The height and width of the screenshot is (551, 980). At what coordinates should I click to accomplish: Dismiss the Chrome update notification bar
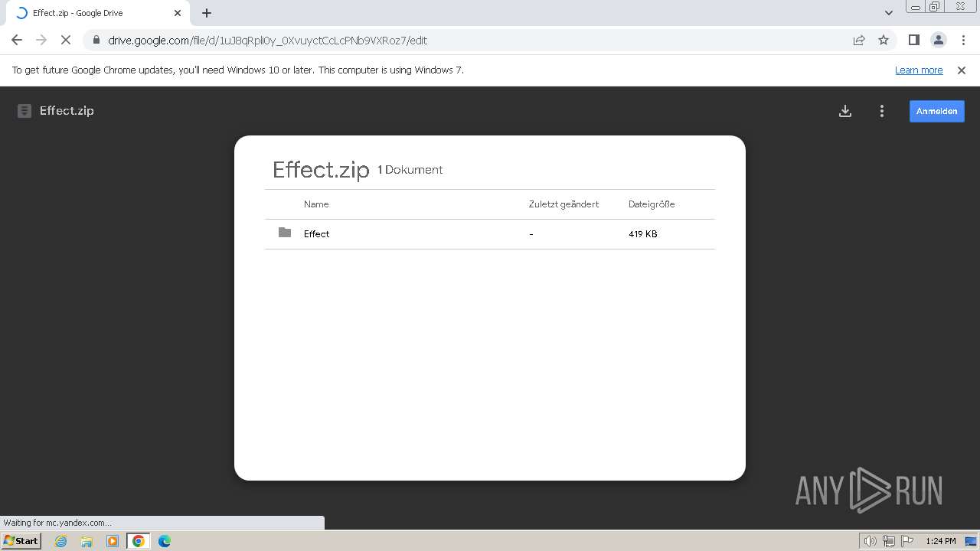click(962, 70)
